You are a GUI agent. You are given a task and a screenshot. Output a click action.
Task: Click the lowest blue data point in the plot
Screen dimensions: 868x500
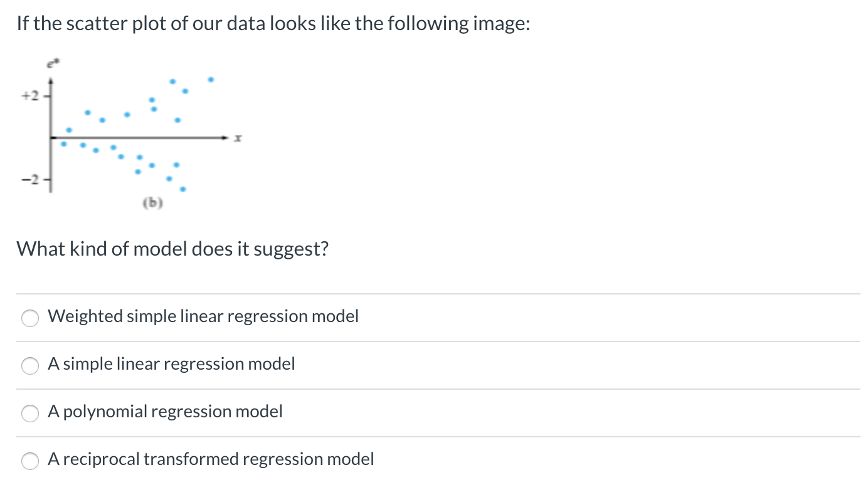[183, 189]
